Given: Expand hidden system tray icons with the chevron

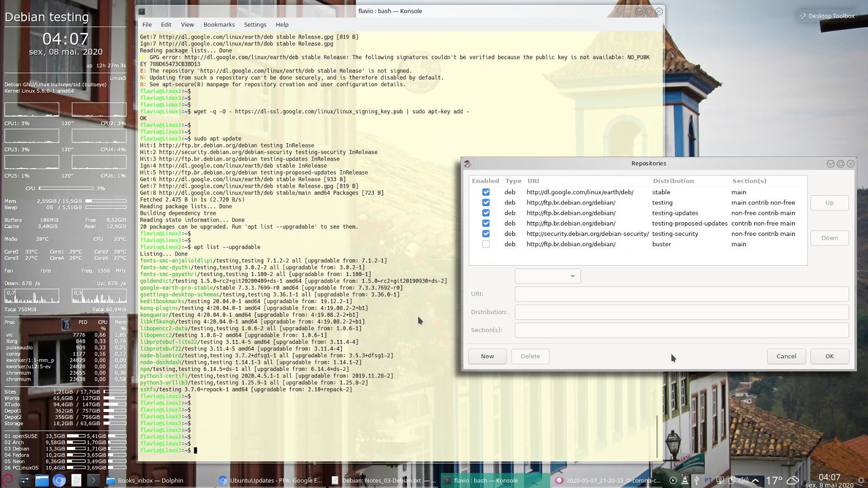Looking at the screenshot, I should click(x=755, y=480).
